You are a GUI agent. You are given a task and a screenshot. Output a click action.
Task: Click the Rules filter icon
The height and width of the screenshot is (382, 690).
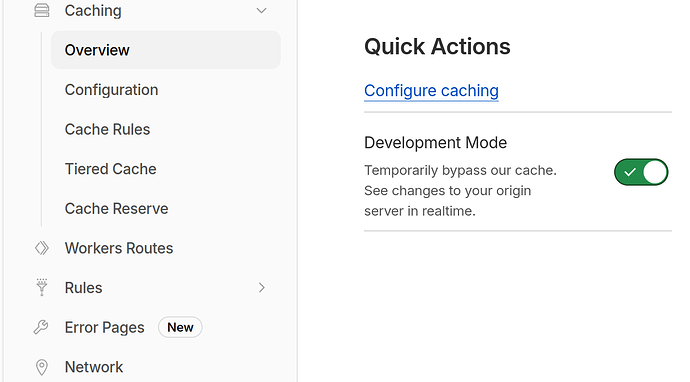click(42, 287)
